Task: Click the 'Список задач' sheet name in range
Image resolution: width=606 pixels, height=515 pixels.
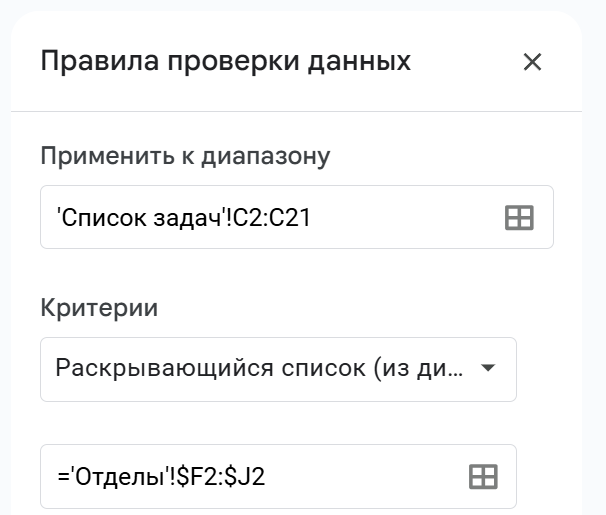Action: click(141, 218)
